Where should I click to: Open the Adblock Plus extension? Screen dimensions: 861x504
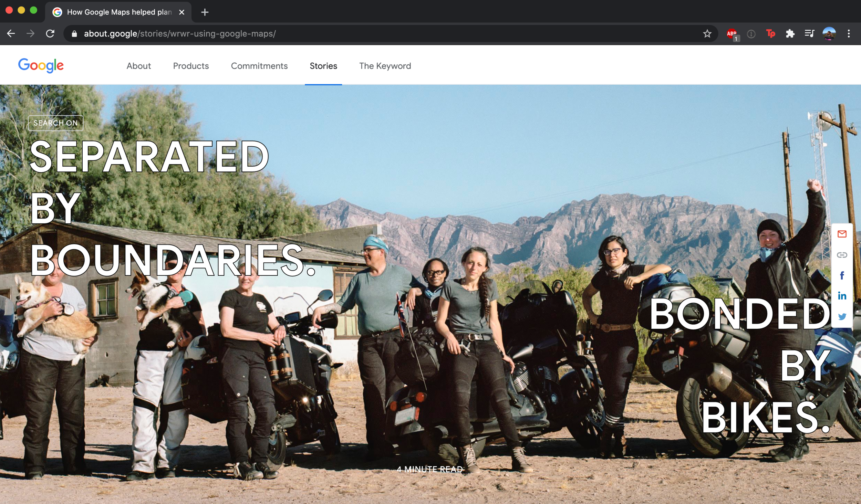click(732, 33)
